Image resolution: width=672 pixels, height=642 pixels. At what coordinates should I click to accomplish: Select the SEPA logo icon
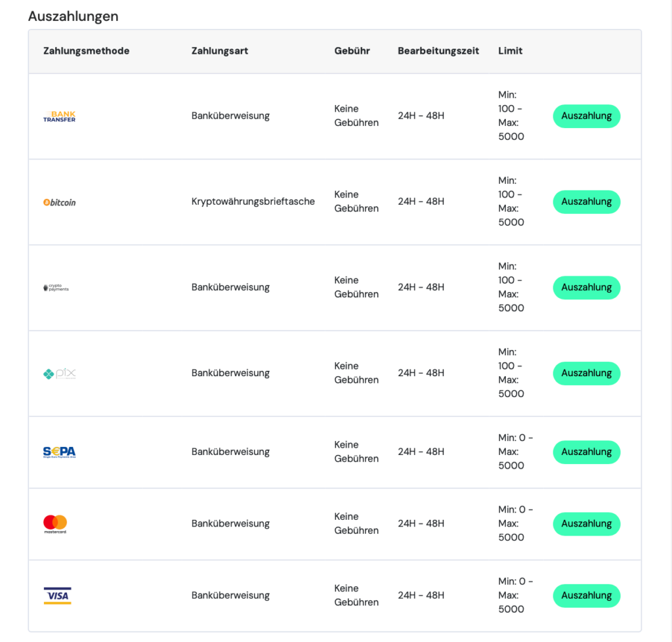point(59,452)
